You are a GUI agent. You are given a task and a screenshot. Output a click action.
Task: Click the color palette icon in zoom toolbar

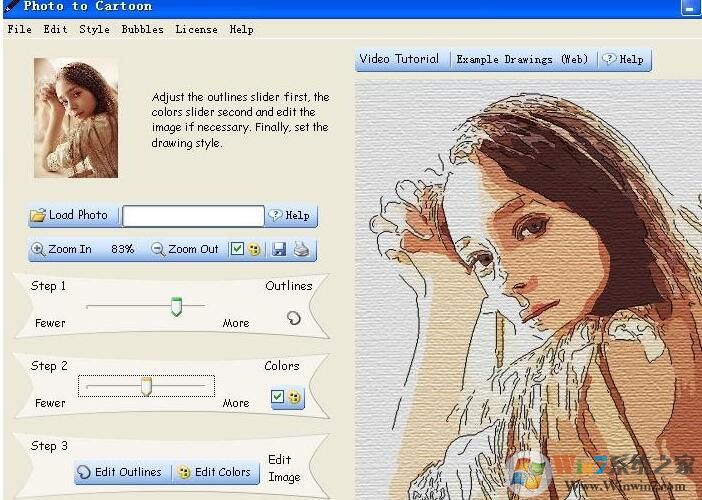(x=254, y=249)
